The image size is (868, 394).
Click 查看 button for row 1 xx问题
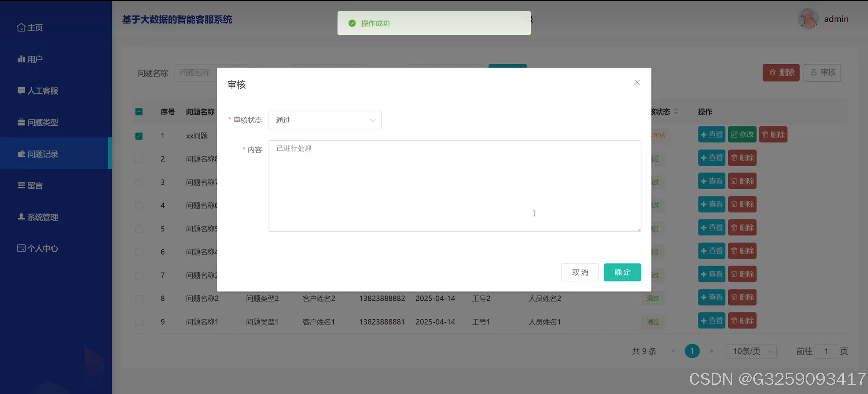(x=711, y=135)
